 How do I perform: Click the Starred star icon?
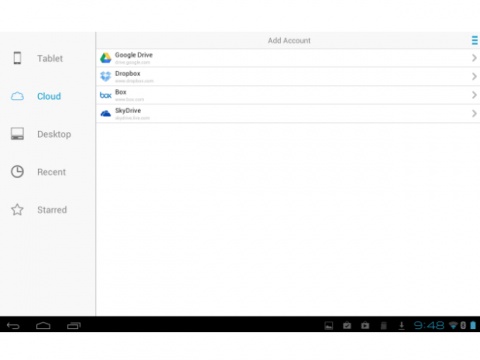17,210
